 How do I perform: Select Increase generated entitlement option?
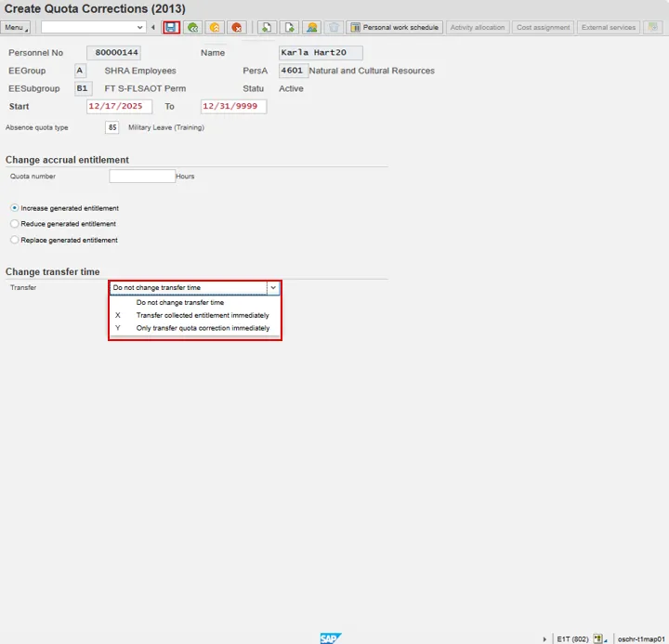[14, 208]
